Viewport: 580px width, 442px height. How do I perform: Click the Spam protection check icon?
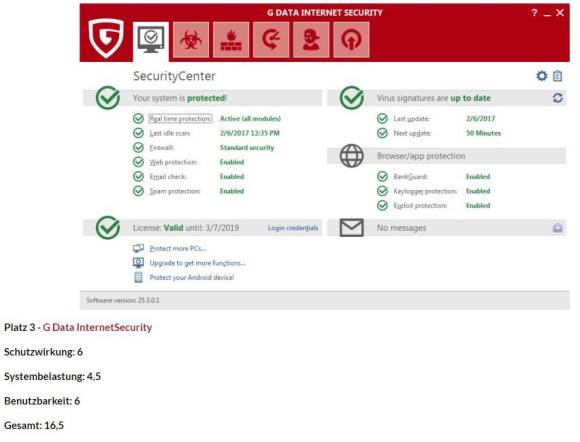pyautogui.click(x=138, y=191)
